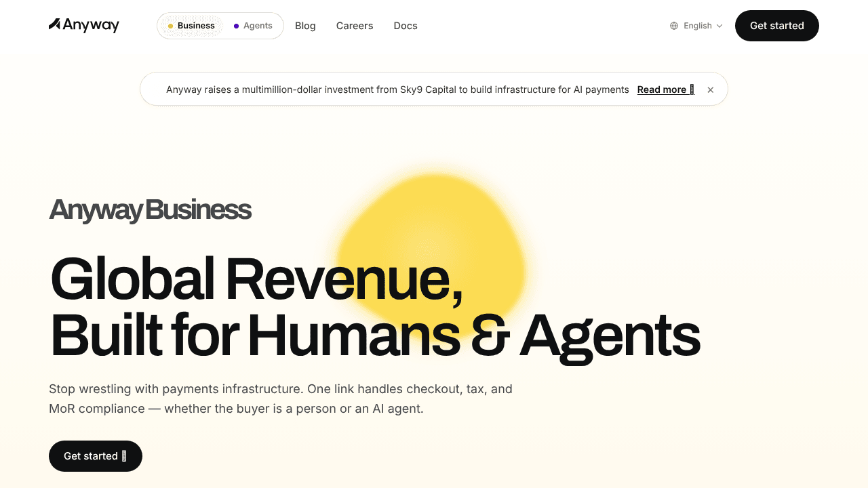Viewport: 868px width, 488px height.
Task: Go to the Docs menu item
Action: tap(406, 26)
